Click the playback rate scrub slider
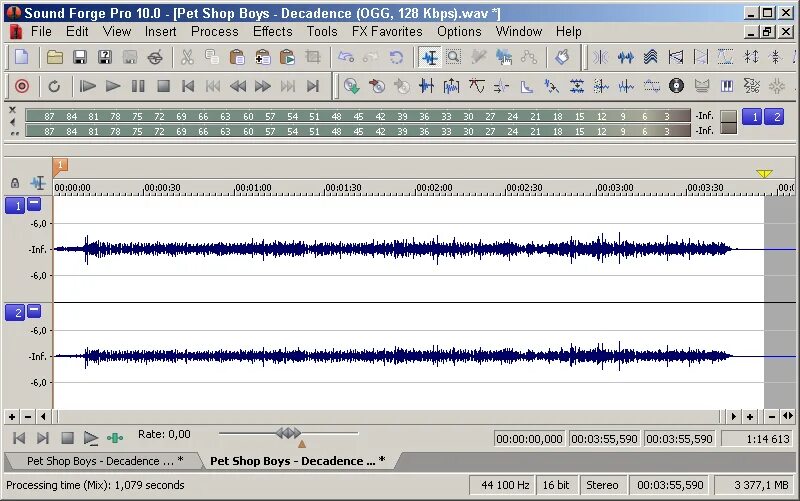 tap(288, 434)
